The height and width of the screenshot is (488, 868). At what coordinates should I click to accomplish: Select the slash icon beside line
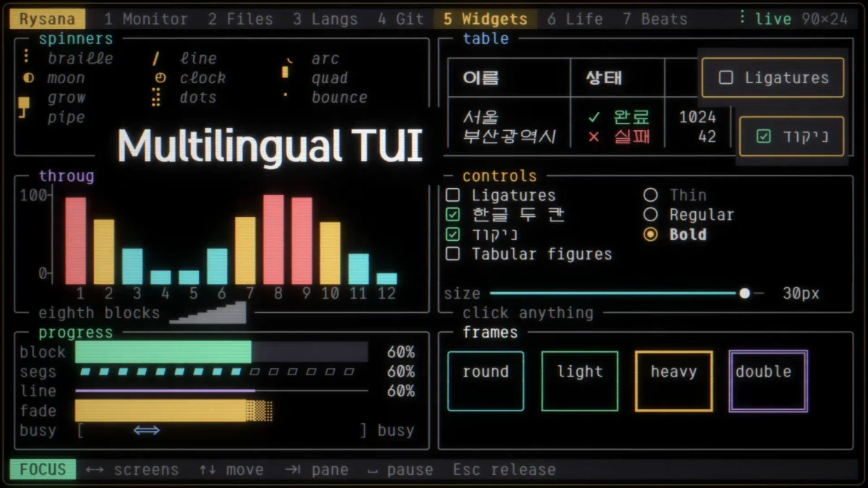point(156,59)
